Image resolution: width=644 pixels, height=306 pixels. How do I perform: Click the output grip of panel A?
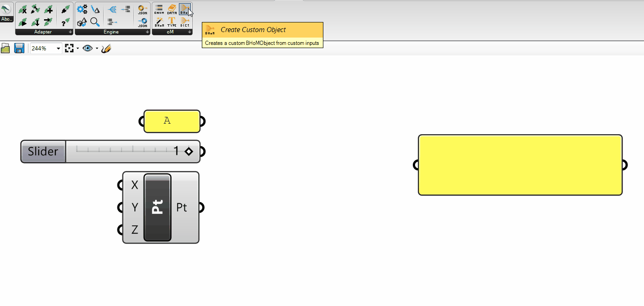[202, 121]
